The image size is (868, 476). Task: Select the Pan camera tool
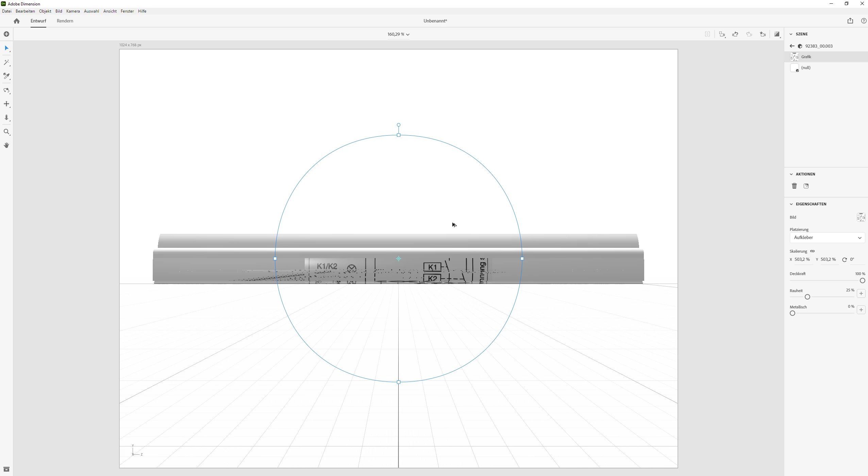pos(6,104)
